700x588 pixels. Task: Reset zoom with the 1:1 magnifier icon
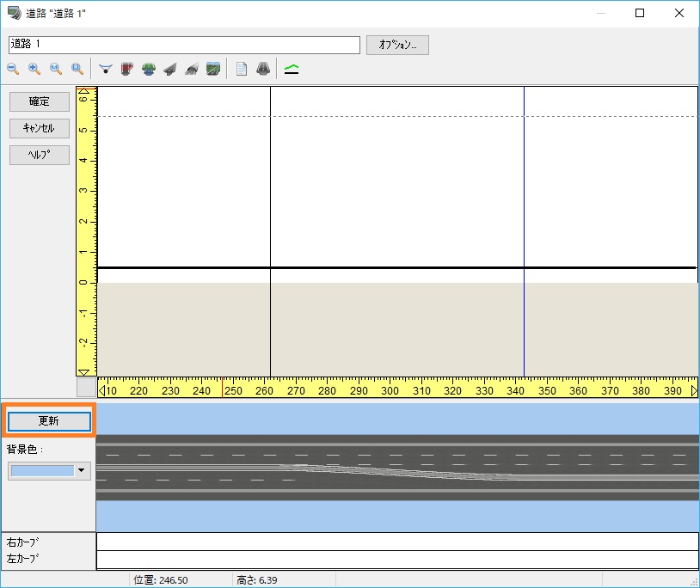point(56,69)
